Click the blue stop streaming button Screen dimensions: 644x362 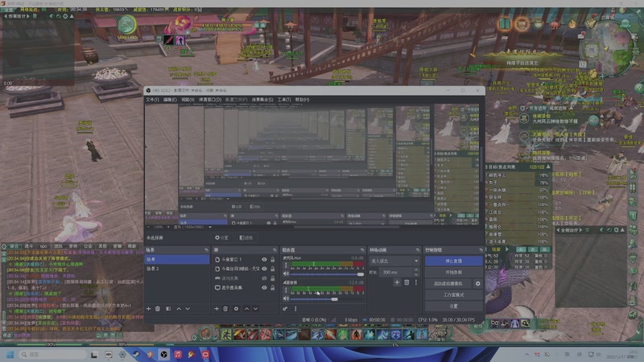click(453, 261)
